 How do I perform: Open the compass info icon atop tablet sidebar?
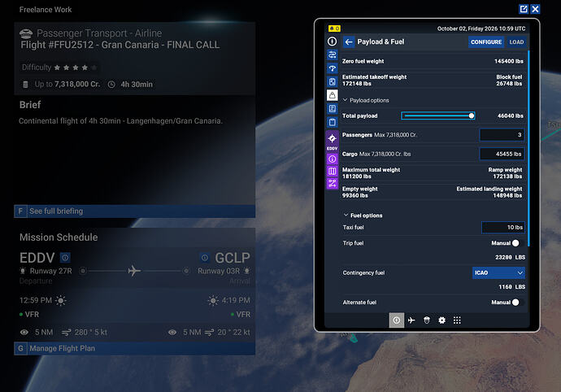[x=332, y=41]
